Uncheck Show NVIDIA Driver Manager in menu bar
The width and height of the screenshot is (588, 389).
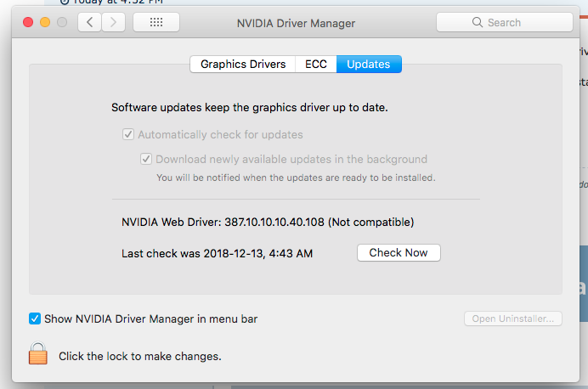(35, 319)
